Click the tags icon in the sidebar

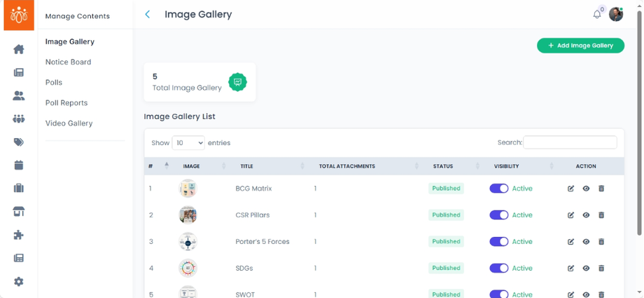[x=19, y=142]
